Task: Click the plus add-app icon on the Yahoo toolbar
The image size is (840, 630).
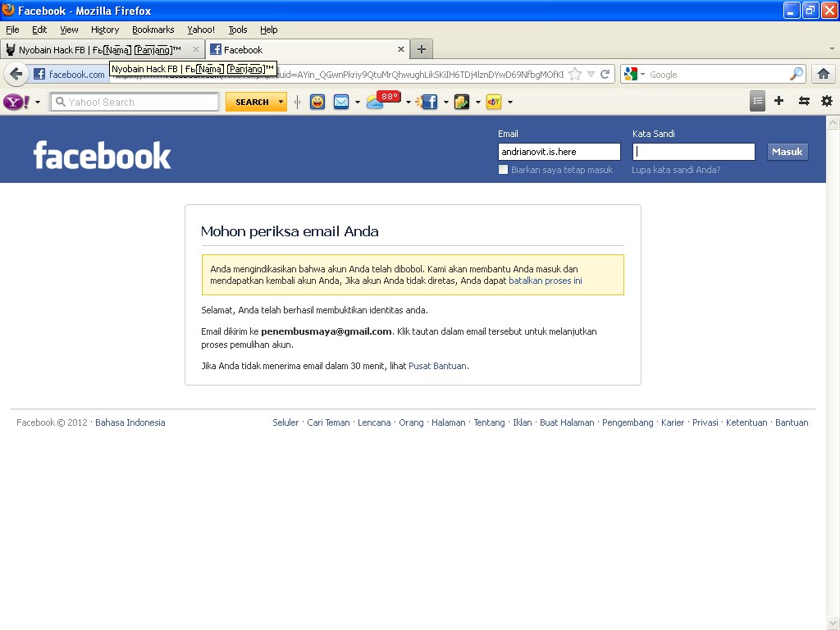Action: [779, 101]
